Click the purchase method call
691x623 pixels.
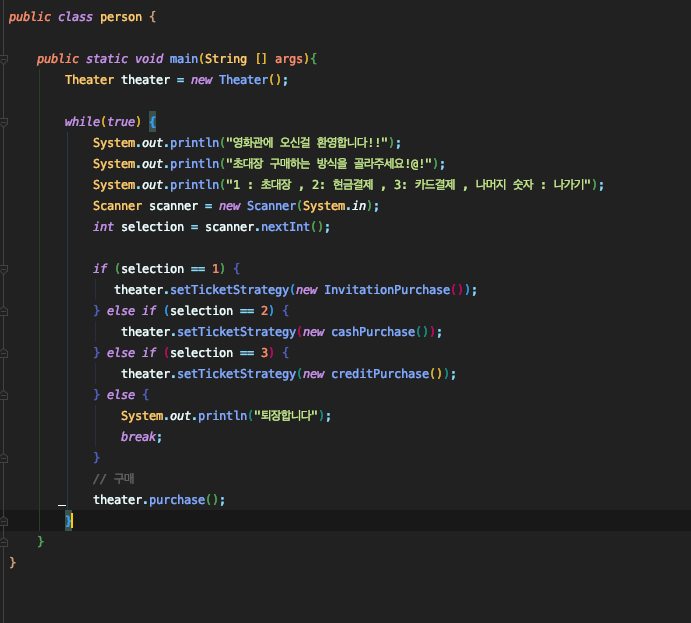[x=177, y=500]
